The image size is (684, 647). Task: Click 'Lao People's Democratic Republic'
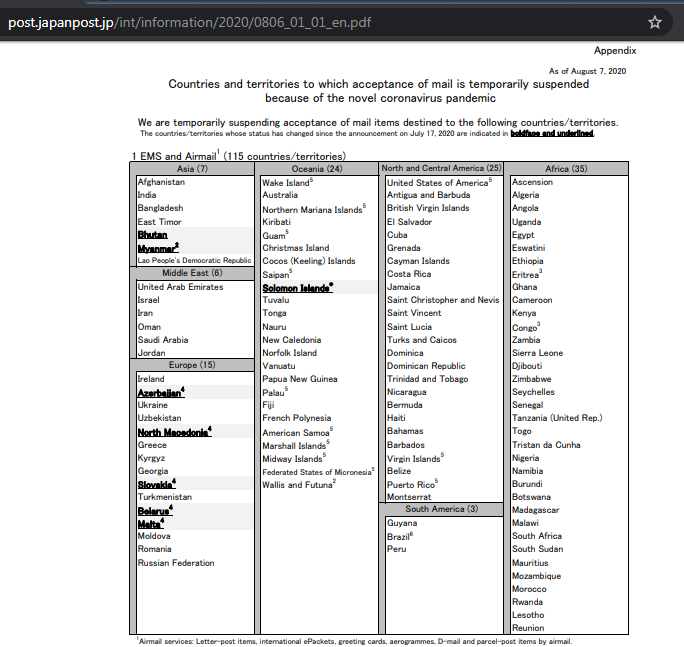(x=194, y=260)
